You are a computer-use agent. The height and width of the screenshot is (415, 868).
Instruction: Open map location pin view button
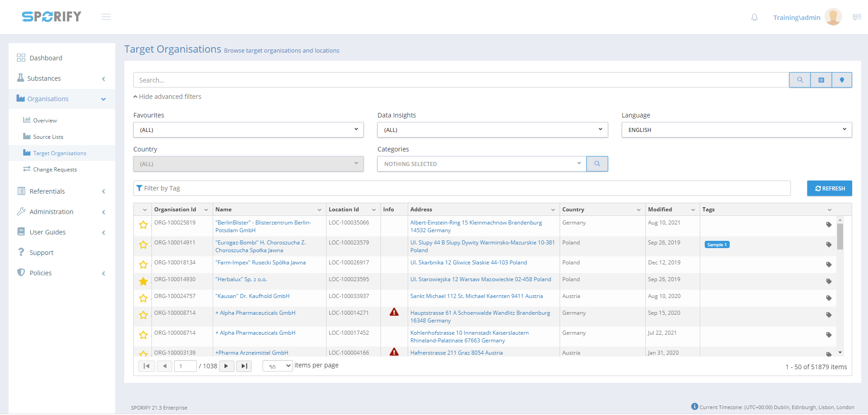click(x=842, y=80)
